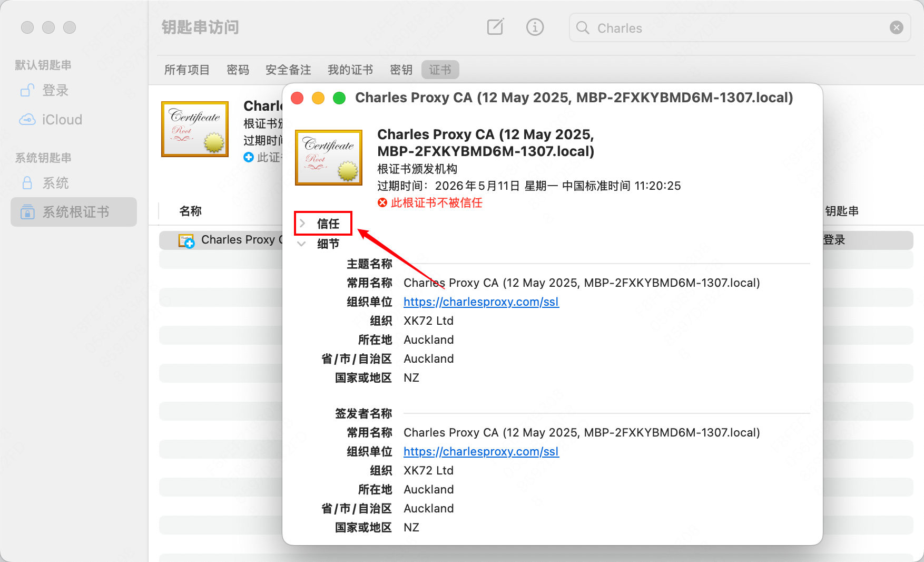Click the issuer 常用名称 value

coord(582,432)
